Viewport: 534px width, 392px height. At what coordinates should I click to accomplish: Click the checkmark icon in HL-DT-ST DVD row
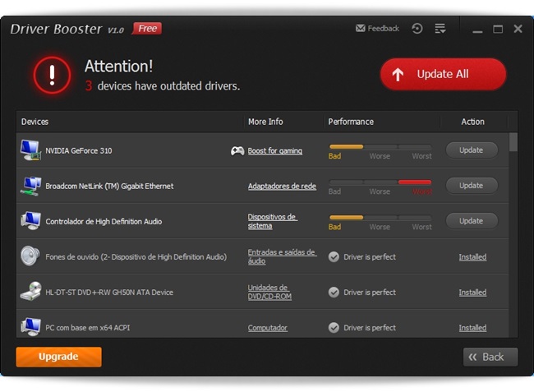[334, 293]
